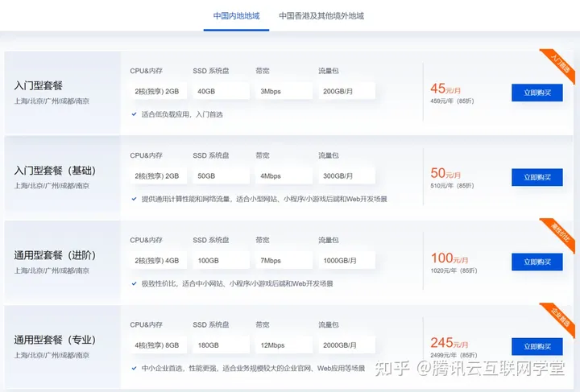The height and width of the screenshot is (392, 580).
Task: Click the 300GB/月 traffic value
Action: (x=346, y=175)
